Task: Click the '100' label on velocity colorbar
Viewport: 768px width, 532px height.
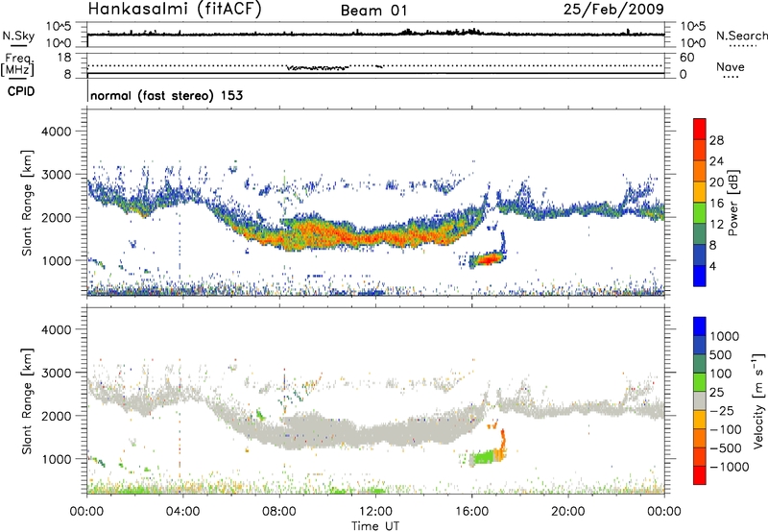Action: tap(719, 374)
